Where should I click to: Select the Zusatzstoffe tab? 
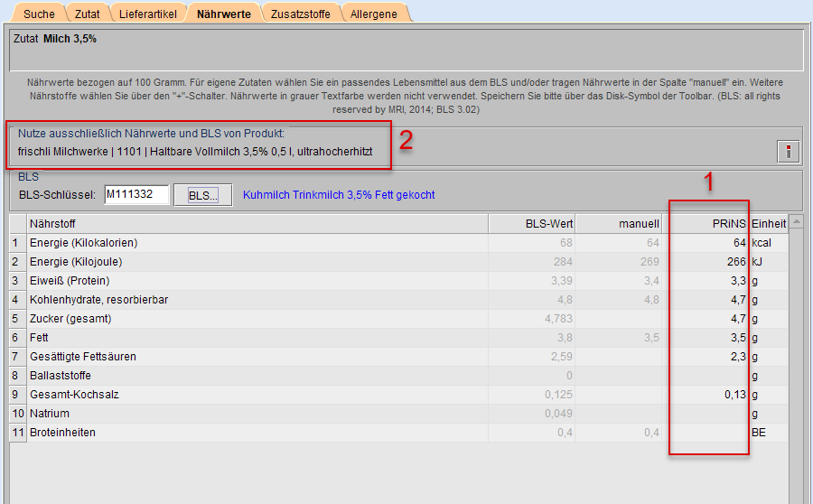pyautogui.click(x=302, y=14)
